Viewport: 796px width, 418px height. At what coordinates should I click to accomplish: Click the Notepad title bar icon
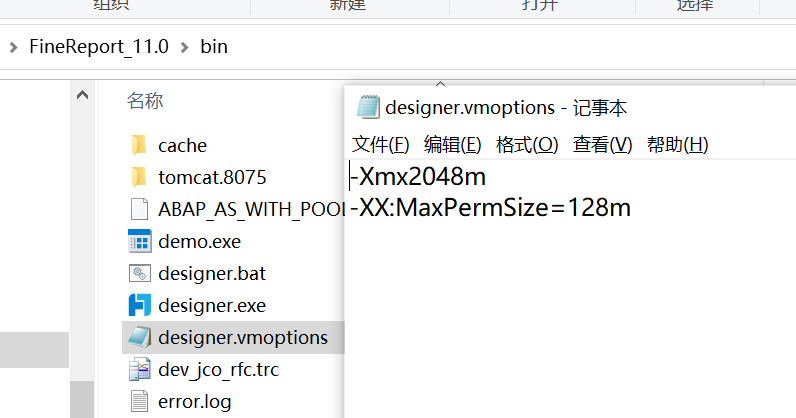368,107
